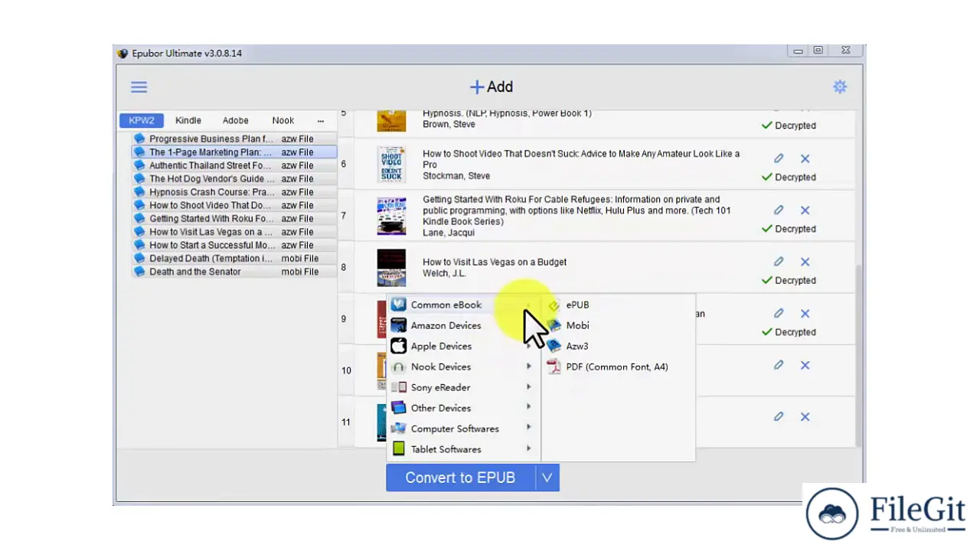Select Progressive Business Plan azw file

234,139
